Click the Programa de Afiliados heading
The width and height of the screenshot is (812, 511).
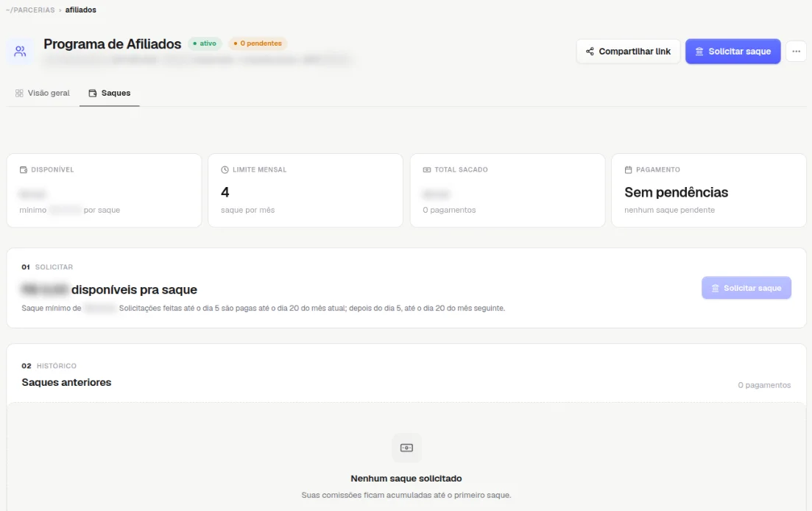(x=113, y=44)
